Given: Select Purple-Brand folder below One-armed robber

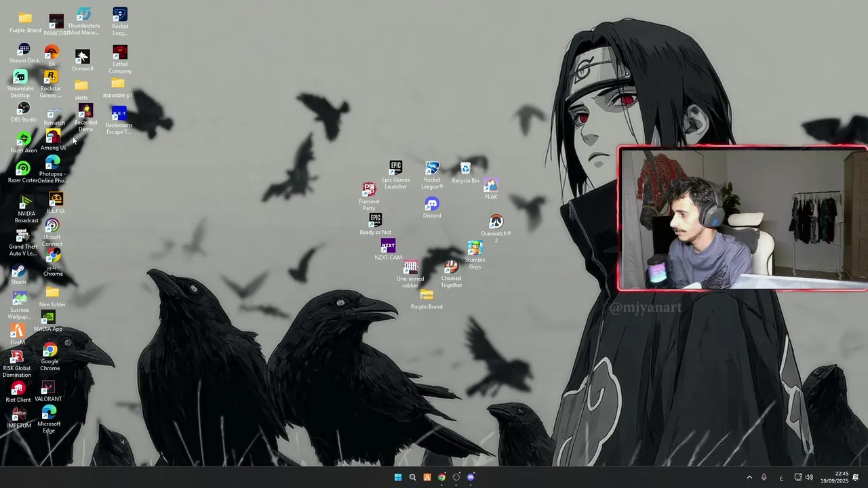Looking at the screenshot, I should click(427, 299).
